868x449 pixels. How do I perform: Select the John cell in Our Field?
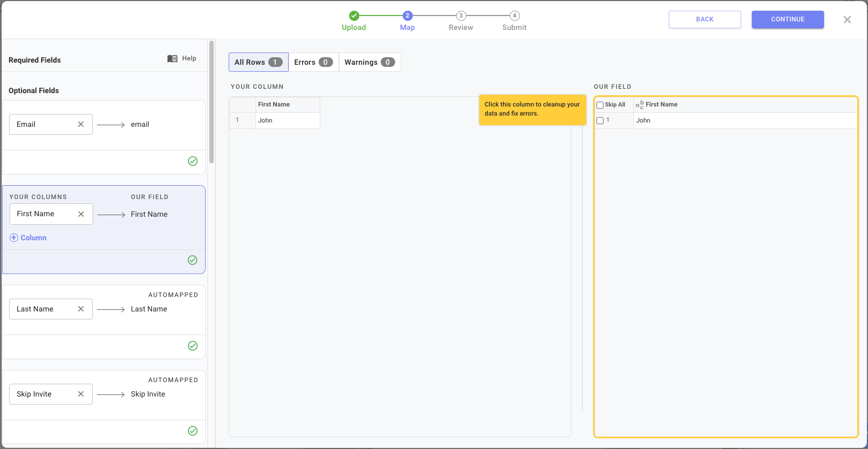745,120
